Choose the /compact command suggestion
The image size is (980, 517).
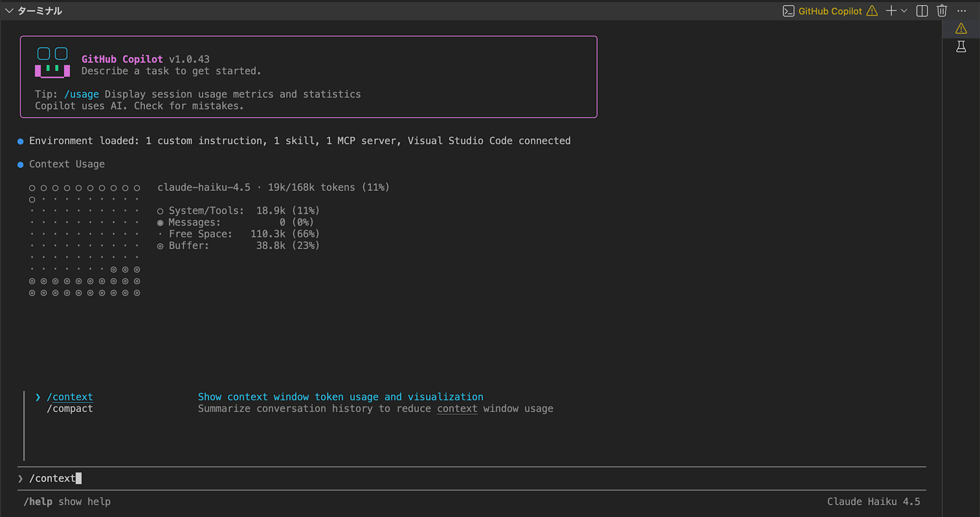point(70,409)
